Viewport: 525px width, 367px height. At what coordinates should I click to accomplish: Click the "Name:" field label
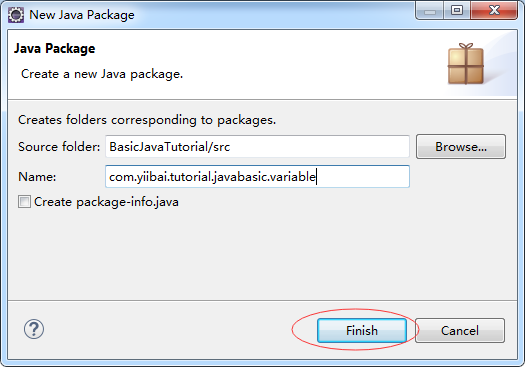(37, 177)
